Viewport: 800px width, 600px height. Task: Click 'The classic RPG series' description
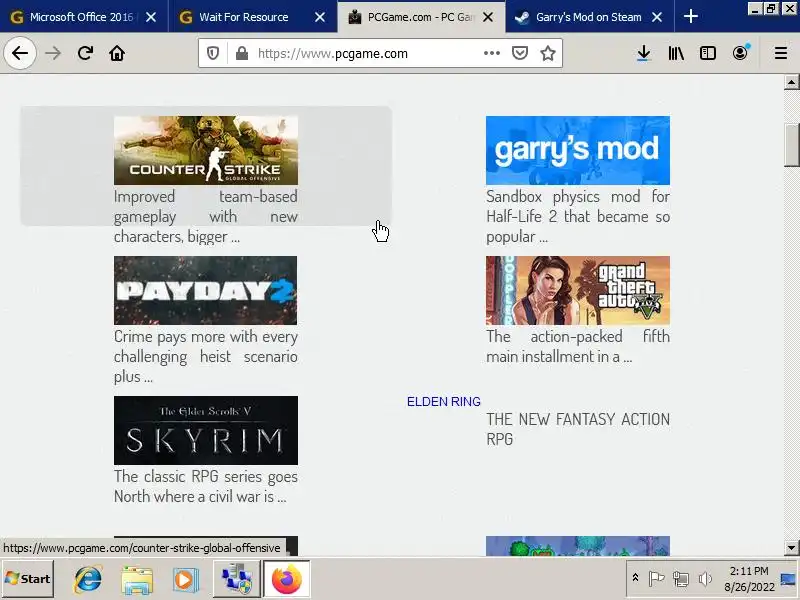206,486
